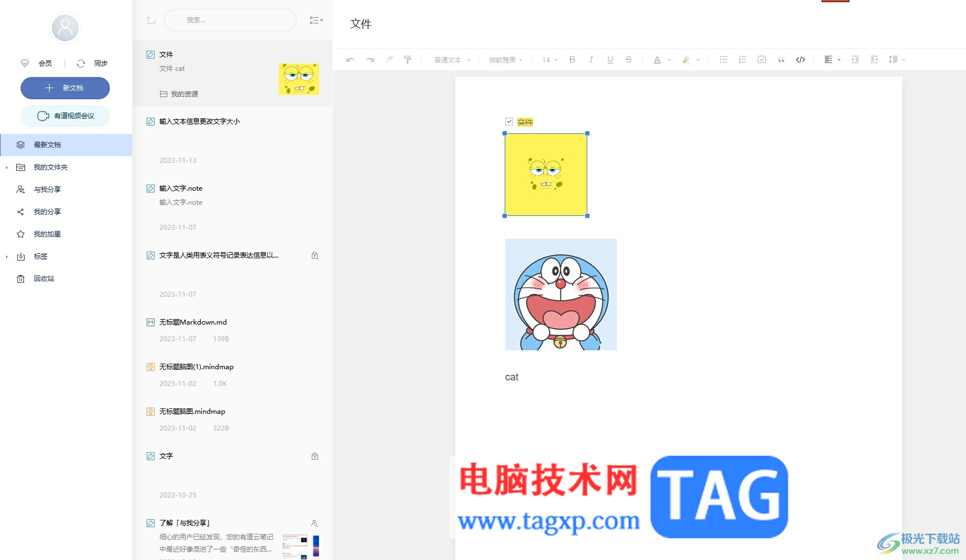Insert a to-do checkbox item

pos(762,60)
